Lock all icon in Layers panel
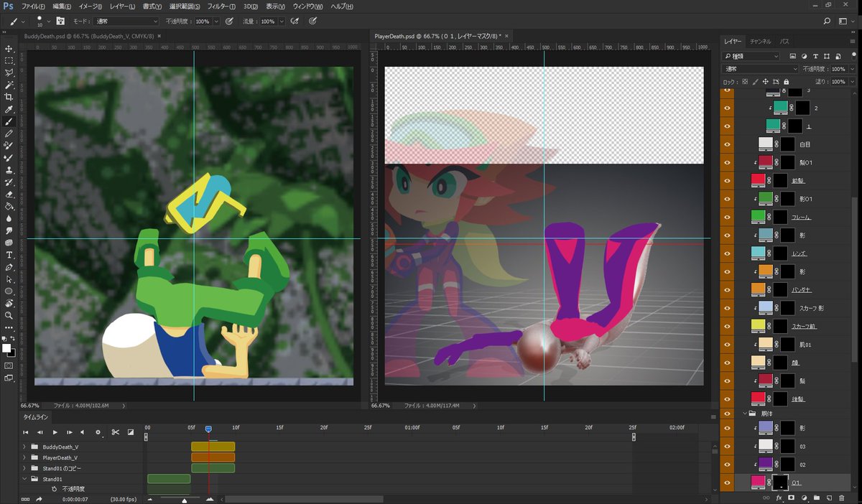Viewport: 862px width, 504px height. coord(787,82)
